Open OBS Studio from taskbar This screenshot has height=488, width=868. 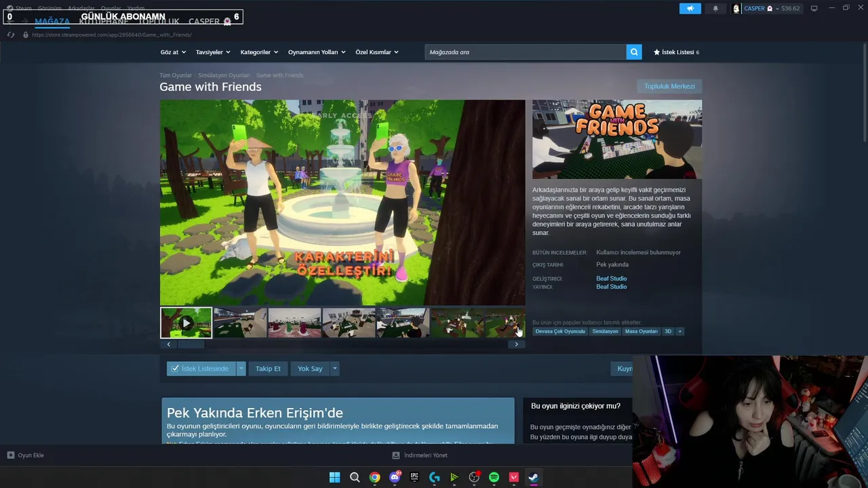[474, 477]
